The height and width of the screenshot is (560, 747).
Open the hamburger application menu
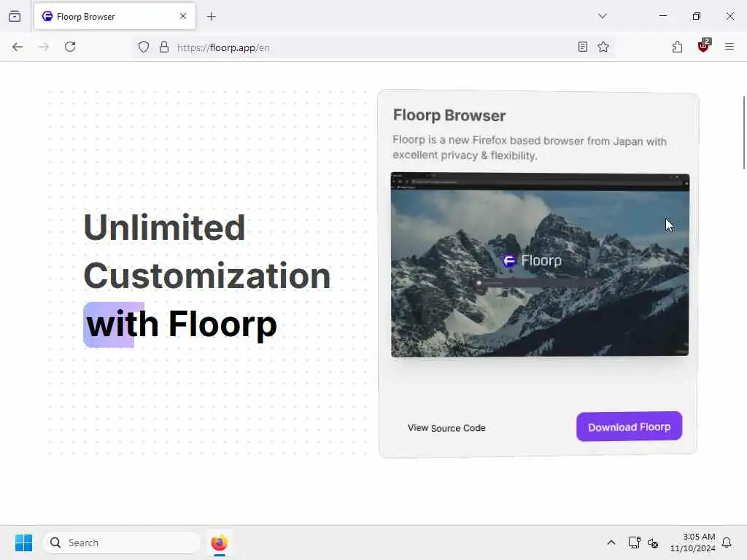click(729, 47)
